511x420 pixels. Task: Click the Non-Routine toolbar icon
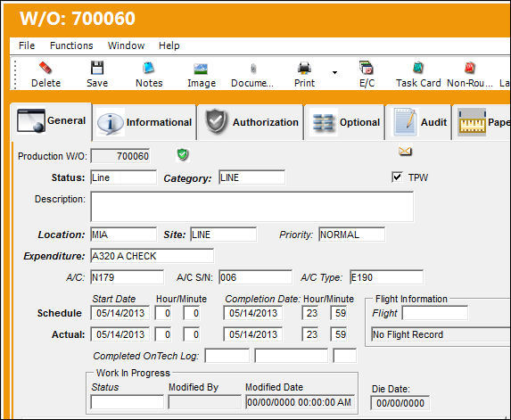[470, 68]
